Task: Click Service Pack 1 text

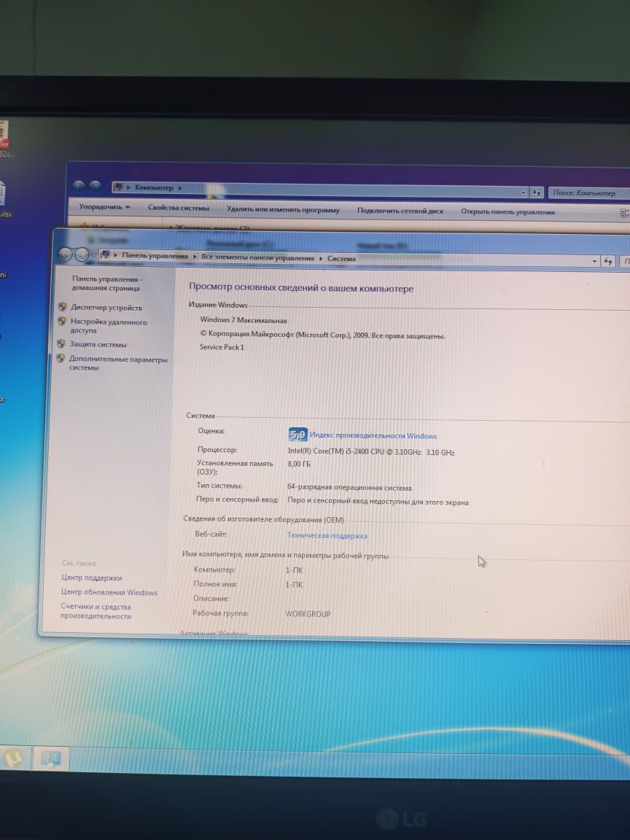Action: (221, 347)
